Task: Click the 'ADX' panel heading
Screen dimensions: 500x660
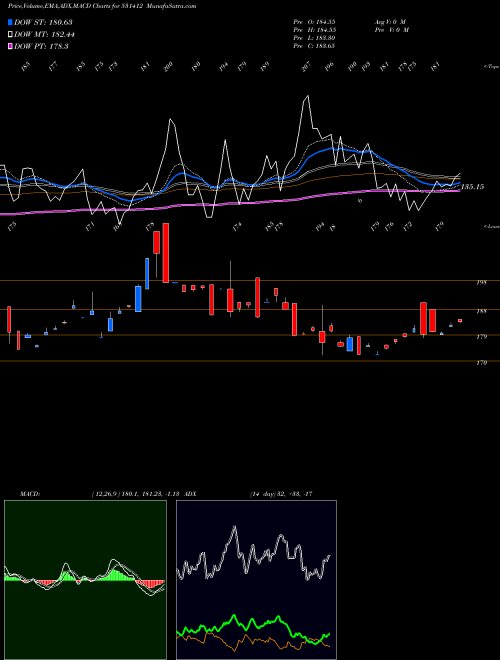Action: (x=190, y=494)
